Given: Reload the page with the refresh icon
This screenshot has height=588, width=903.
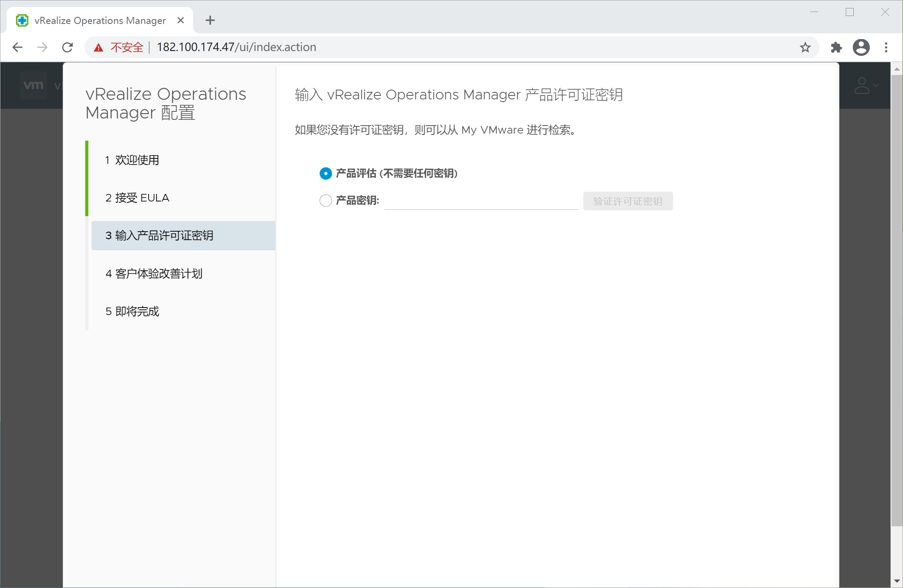Looking at the screenshot, I should tap(67, 47).
